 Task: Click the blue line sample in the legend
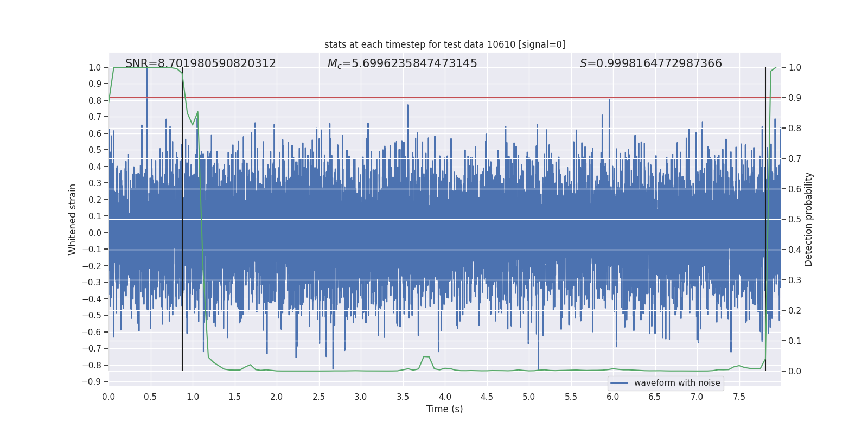(x=619, y=383)
